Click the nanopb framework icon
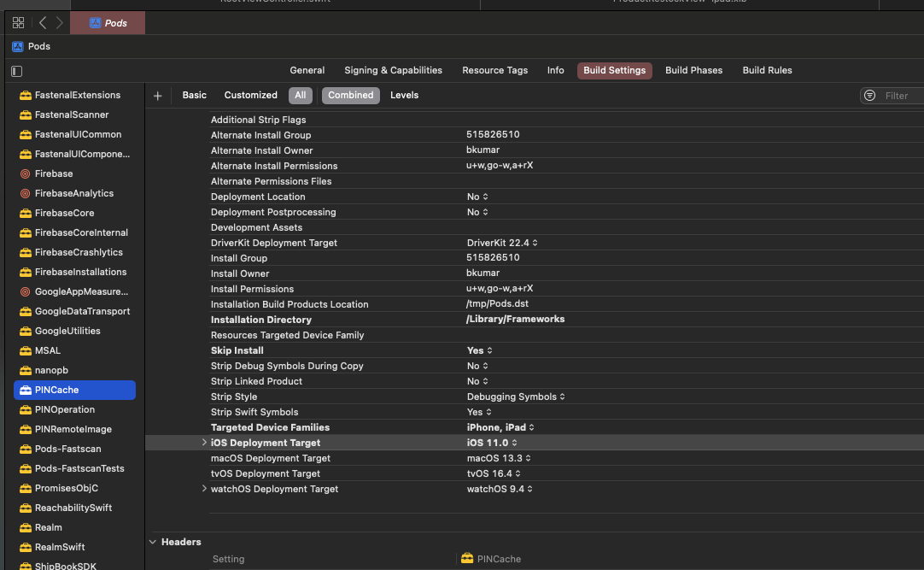 (26, 370)
